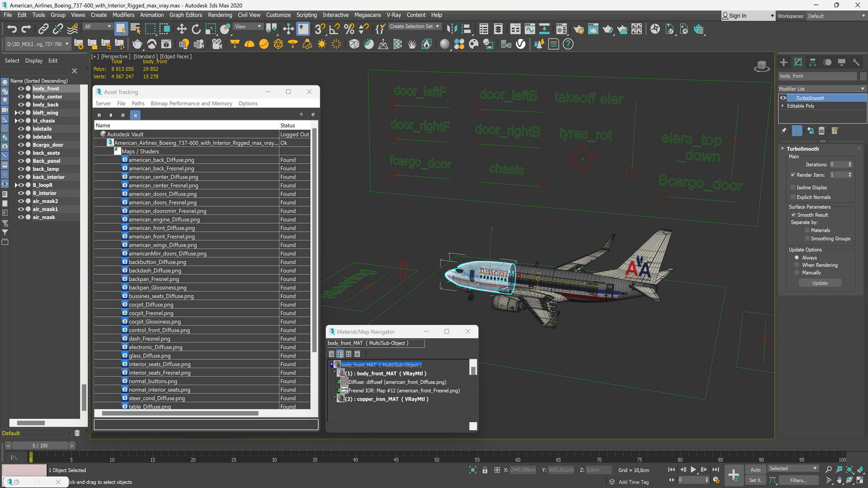Screen dimensions: 868x488
Task: Open the Motion command panel tab
Action: [x=827, y=62]
